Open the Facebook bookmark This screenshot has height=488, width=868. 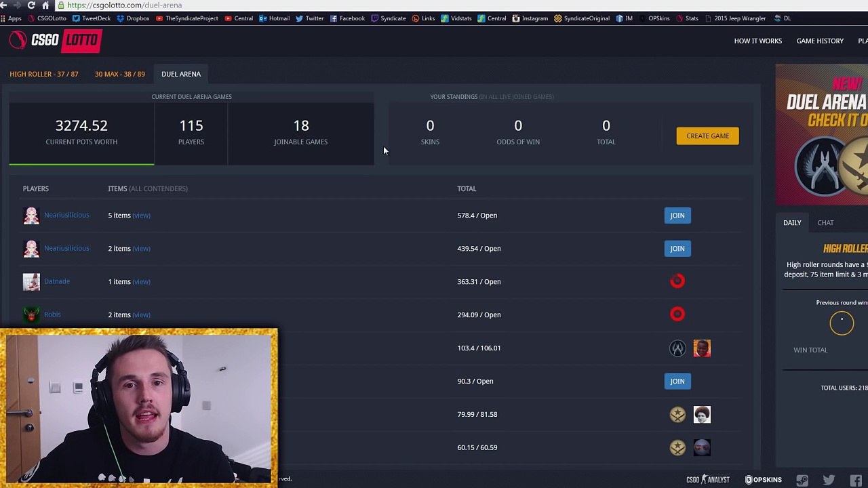[347, 18]
